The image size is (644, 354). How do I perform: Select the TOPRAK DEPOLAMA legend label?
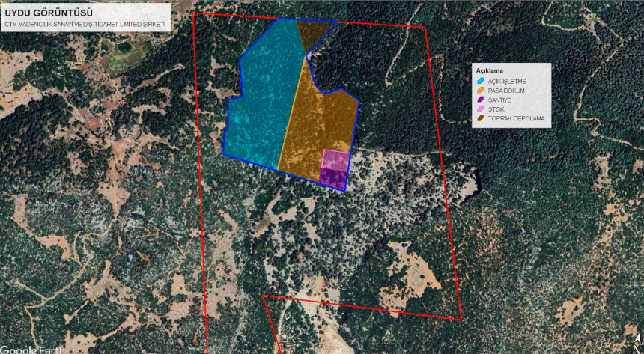tap(516, 119)
